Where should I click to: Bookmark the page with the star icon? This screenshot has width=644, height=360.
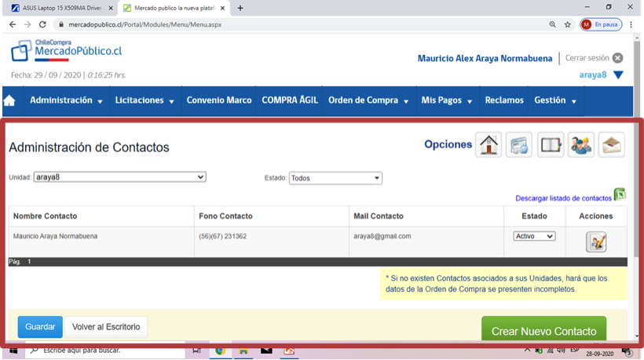click(568, 24)
